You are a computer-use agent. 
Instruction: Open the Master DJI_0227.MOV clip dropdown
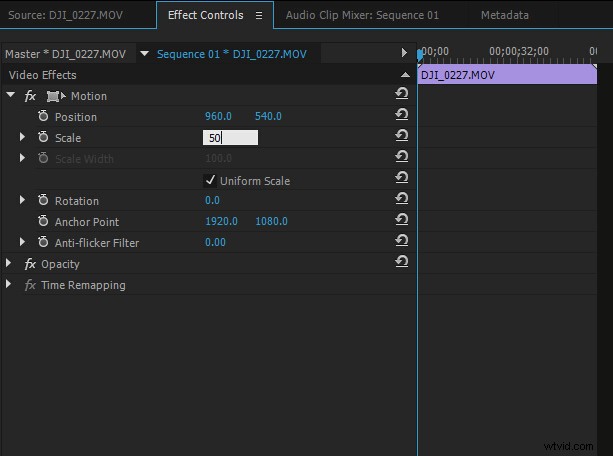click(x=144, y=54)
